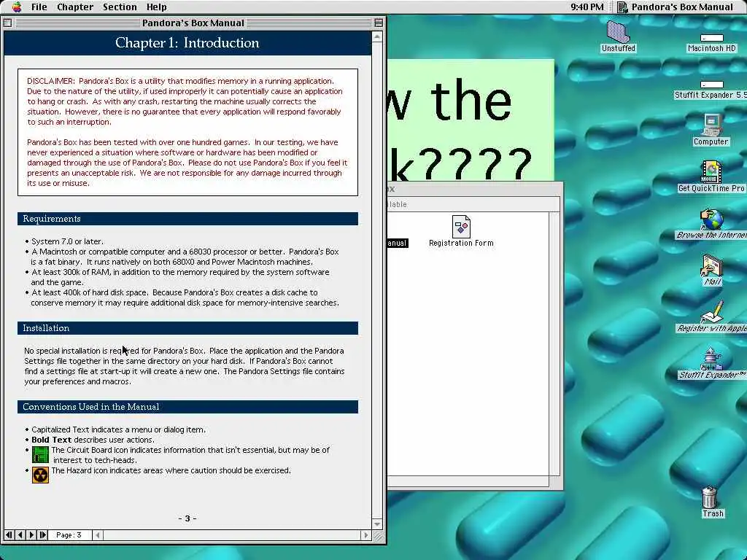Click the Page : 3 indicator field

pyautogui.click(x=69, y=534)
